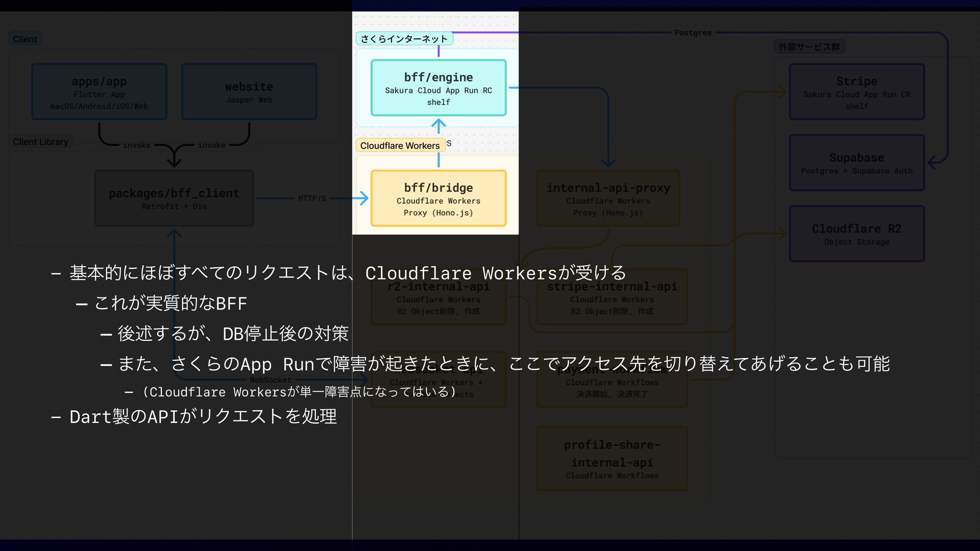Click the Stripe service node
The image size is (980, 551).
pyautogui.click(x=856, y=92)
